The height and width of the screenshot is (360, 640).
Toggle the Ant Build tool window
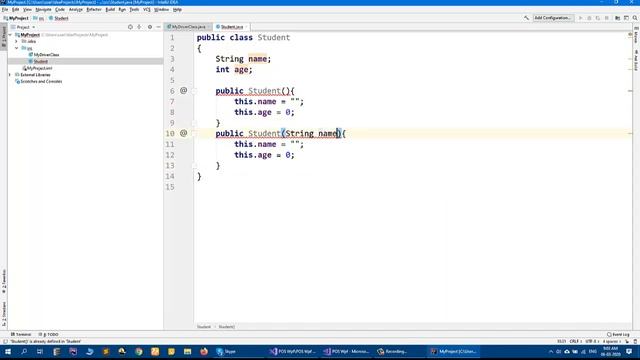636,60
